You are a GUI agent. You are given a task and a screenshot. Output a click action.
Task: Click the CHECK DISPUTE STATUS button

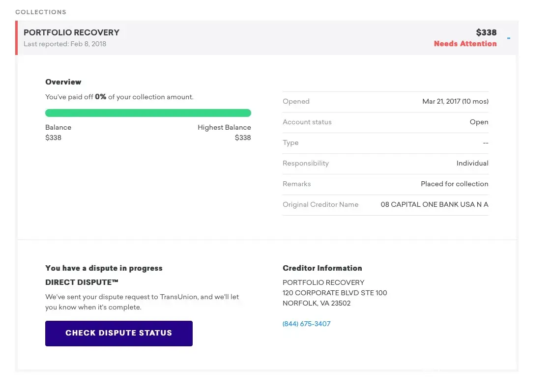point(118,333)
